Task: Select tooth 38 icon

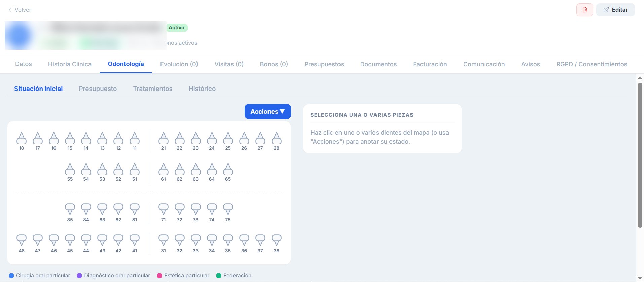Action: coord(277,240)
